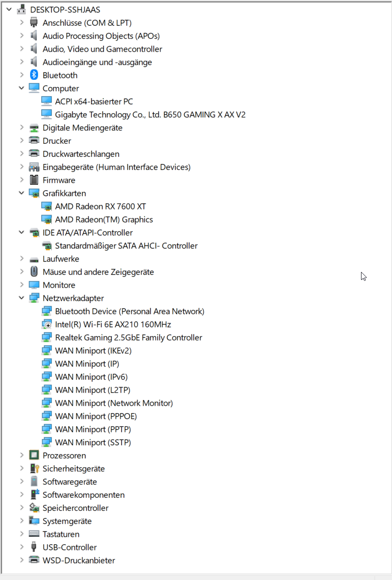Click the Mäuse und andere Zeigegeräte mouse icon

click(x=34, y=271)
